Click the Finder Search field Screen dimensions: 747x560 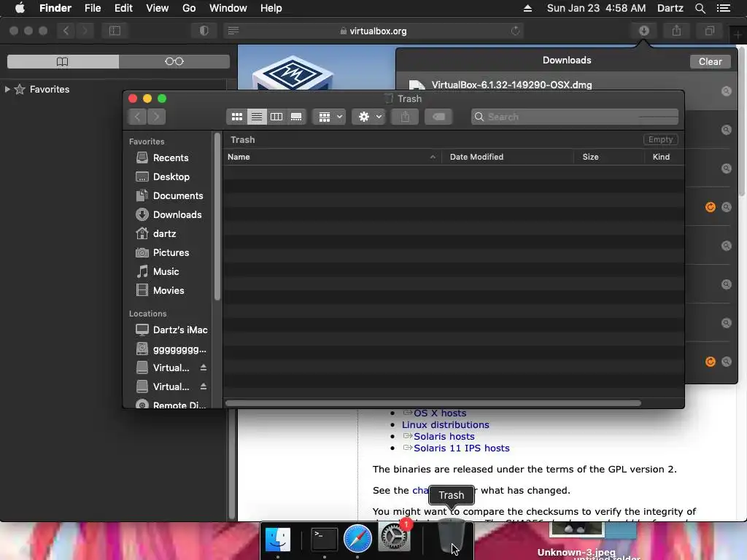tap(575, 117)
